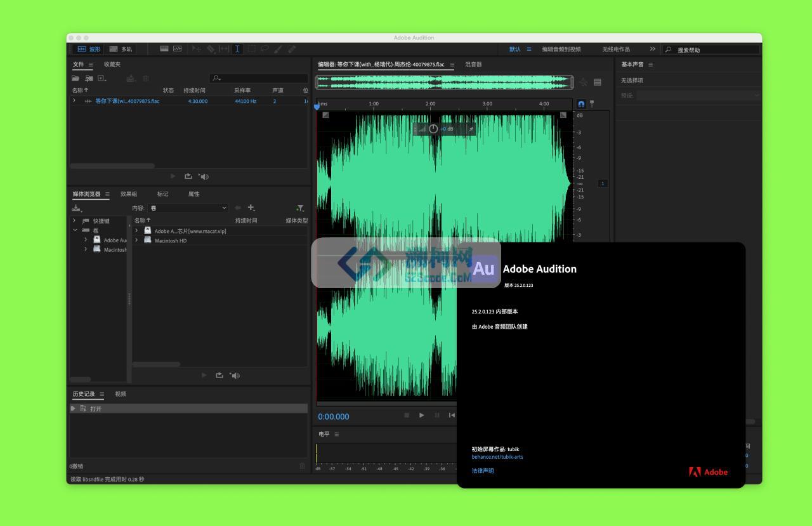Switch to 无线电作品 workspace

tap(616, 49)
